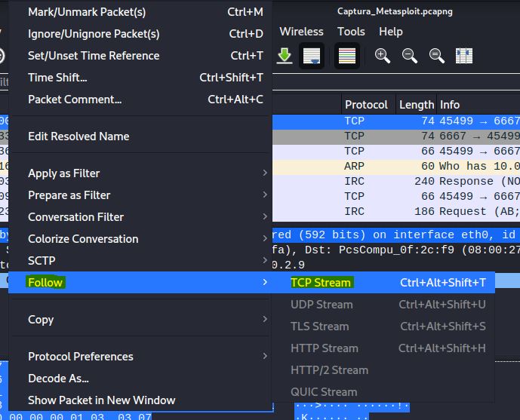
Task: Toggle packet colorization in the toolbar
Action: (x=346, y=57)
